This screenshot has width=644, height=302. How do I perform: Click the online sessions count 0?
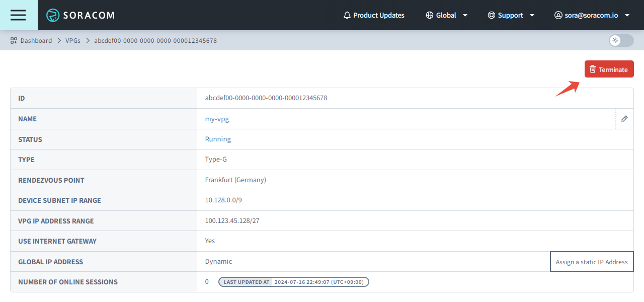pyautogui.click(x=207, y=282)
